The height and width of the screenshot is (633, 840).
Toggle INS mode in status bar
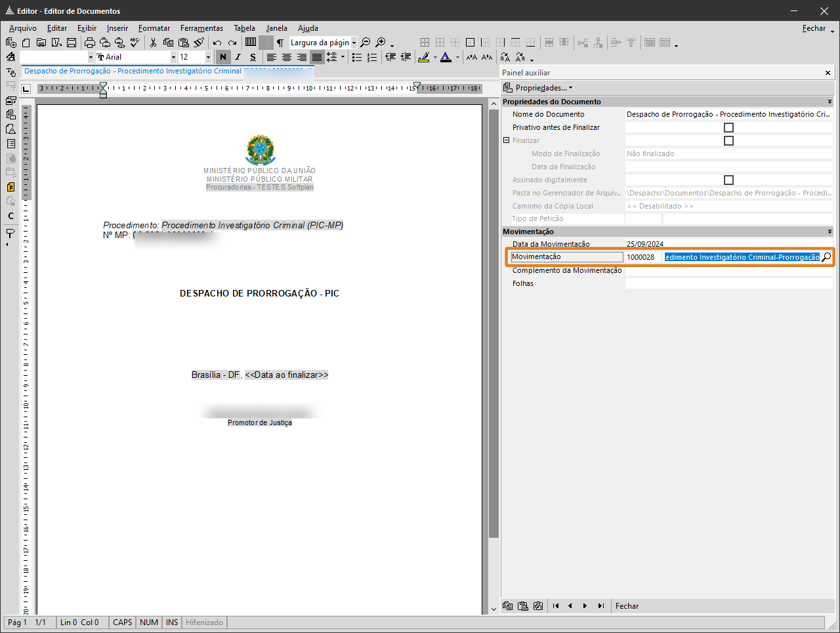point(172,623)
